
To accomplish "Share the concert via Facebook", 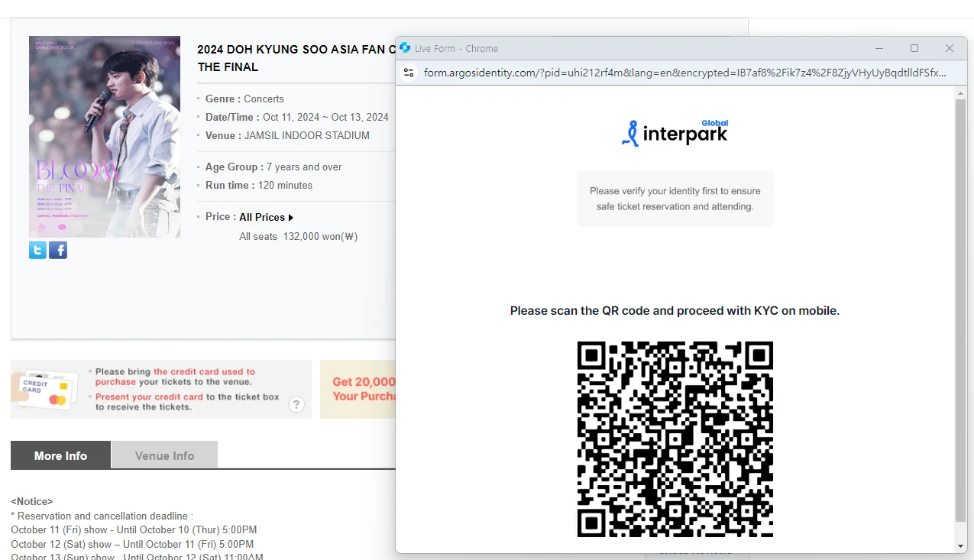I will [57, 249].
